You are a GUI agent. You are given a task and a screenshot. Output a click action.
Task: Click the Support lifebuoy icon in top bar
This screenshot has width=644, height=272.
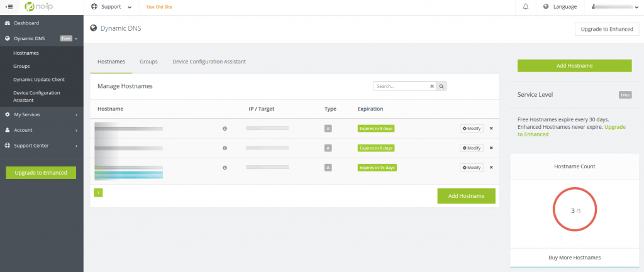click(x=94, y=7)
